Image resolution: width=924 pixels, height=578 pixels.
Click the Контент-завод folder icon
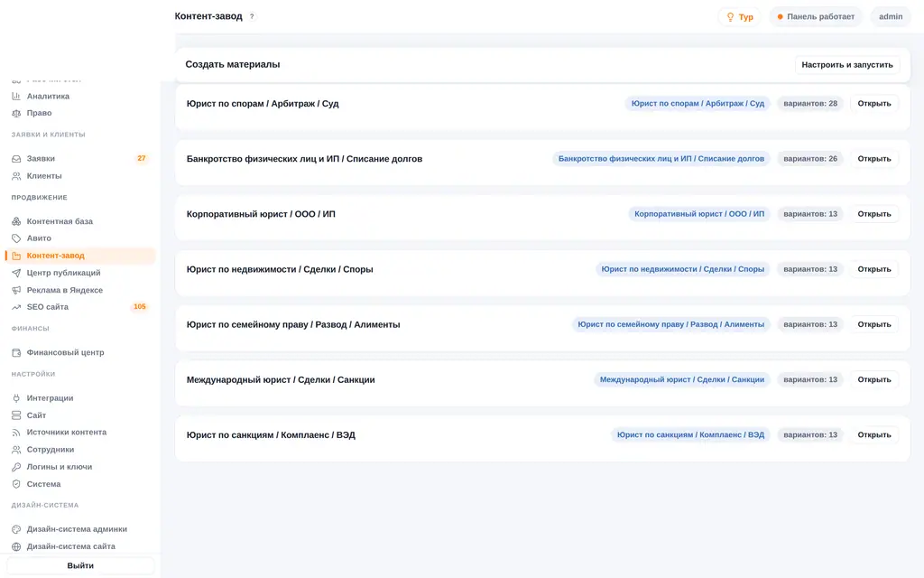(16, 256)
